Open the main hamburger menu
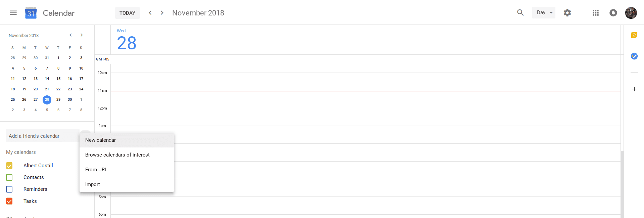 pos(13,13)
